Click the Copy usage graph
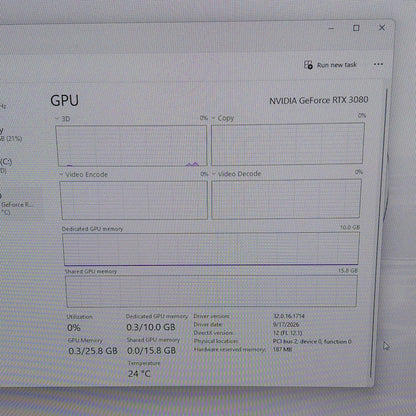This screenshot has width=416, height=416. (287, 144)
